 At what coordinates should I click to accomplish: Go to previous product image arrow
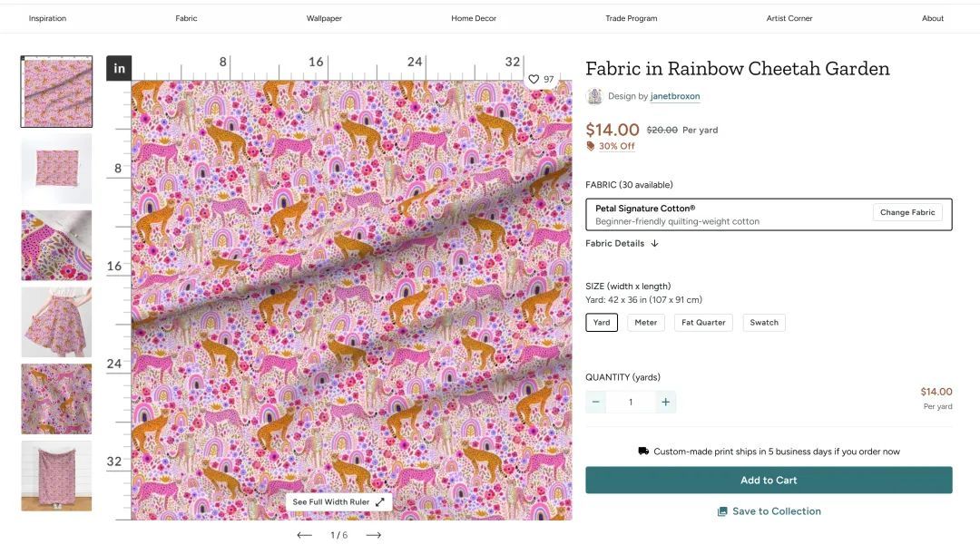(304, 535)
